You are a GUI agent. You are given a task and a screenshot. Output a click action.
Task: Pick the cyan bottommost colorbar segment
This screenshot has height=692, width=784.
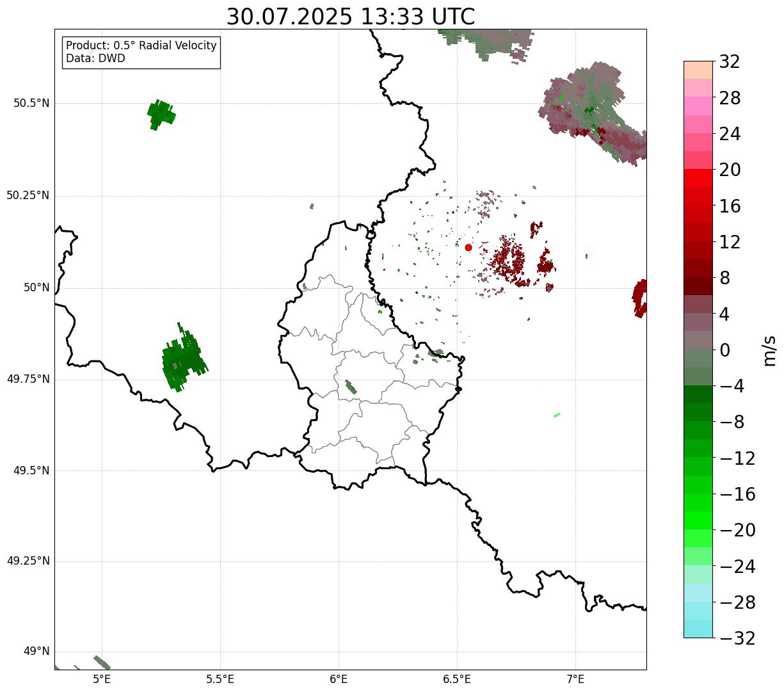pos(698,629)
